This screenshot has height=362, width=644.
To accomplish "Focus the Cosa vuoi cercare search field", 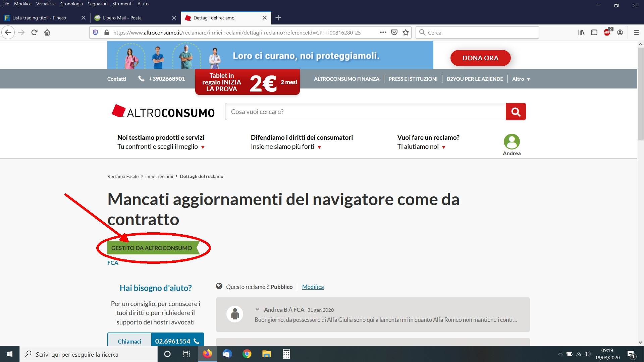I will click(365, 112).
